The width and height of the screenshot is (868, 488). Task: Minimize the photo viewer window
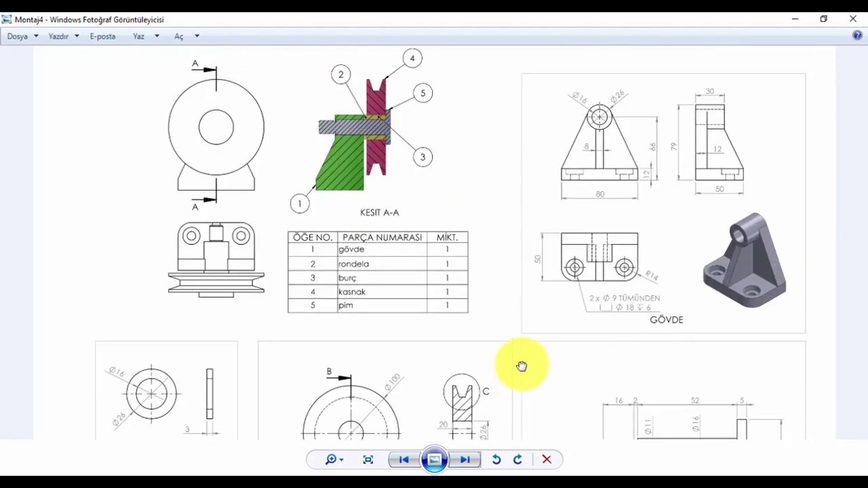click(x=795, y=19)
